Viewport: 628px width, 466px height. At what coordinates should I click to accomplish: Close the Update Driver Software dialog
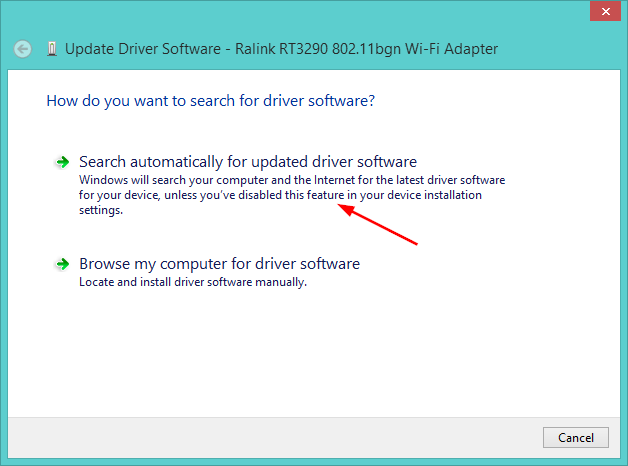click(606, 11)
